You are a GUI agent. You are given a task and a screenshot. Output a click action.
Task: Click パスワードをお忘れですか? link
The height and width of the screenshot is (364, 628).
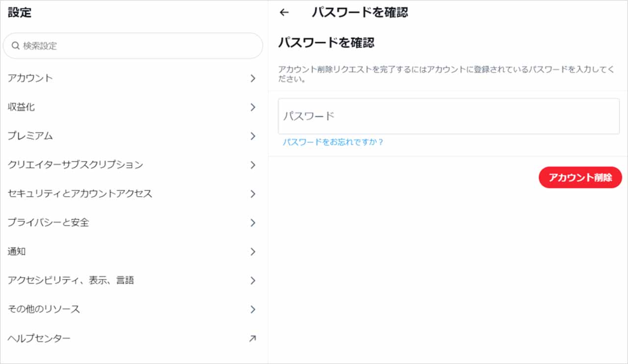333,142
